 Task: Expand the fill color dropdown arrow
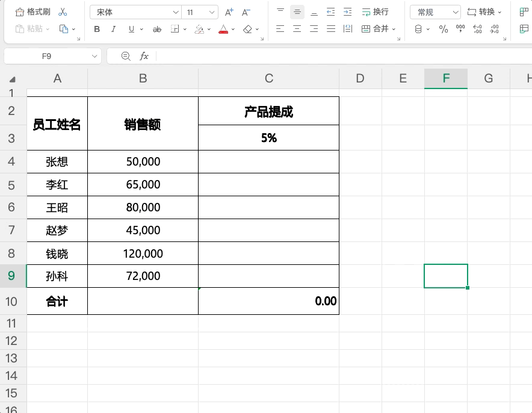[x=209, y=29]
